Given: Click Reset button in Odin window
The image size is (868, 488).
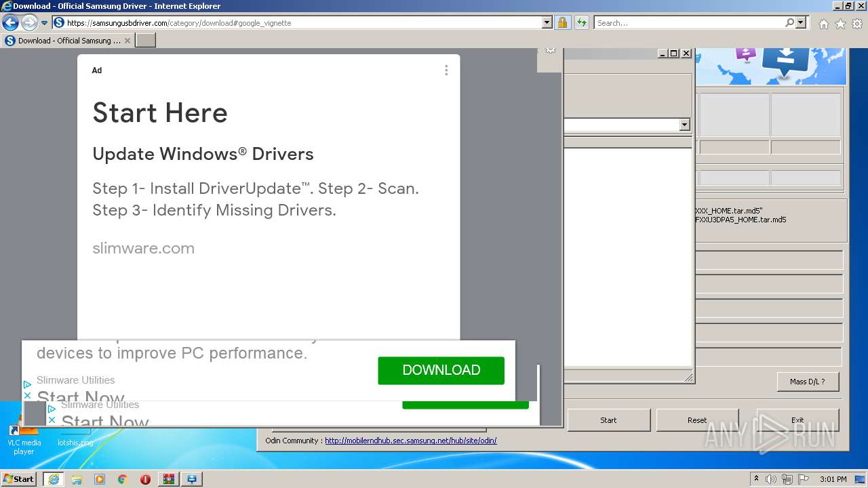Looking at the screenshot, I should click(697, 420).
